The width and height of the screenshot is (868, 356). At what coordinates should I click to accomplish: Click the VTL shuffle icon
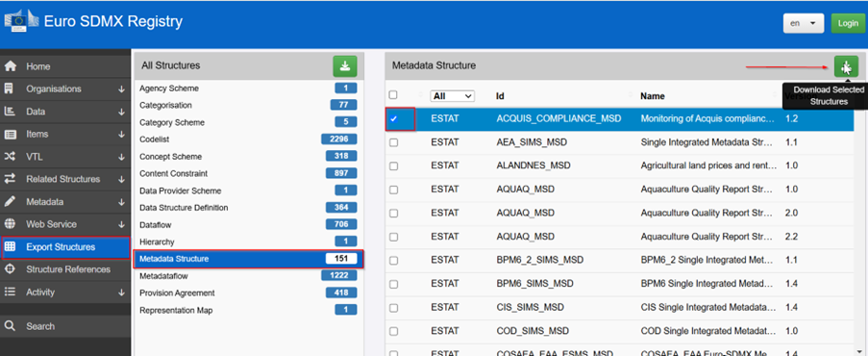[10, 157]
